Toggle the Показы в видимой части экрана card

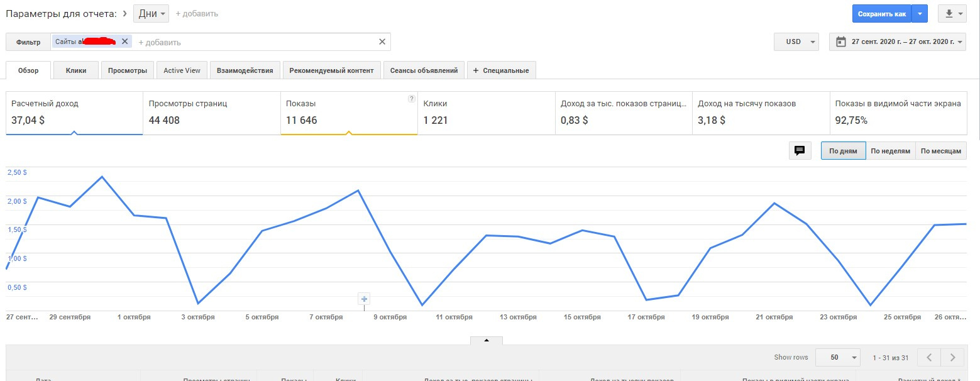[898, 113]
